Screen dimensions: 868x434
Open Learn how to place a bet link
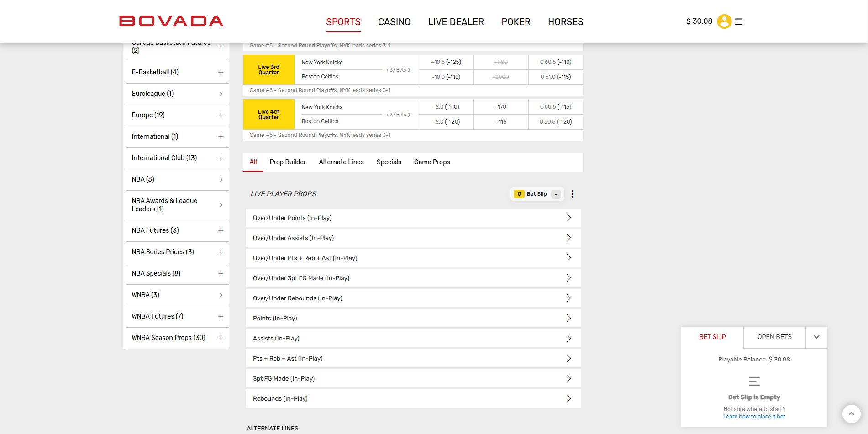coord(754,417)
